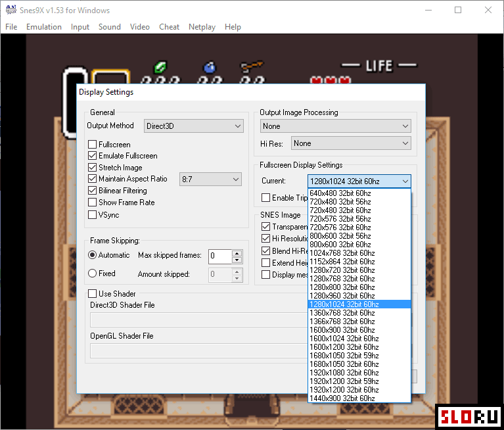Select 1680x1050 32bit 59hz resolution
Screen dimensions: 504x430
tap(359, 356)
